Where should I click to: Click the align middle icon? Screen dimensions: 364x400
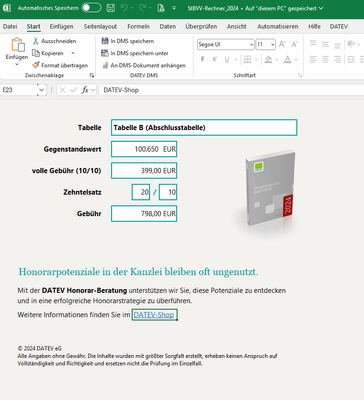click(325, 44)
